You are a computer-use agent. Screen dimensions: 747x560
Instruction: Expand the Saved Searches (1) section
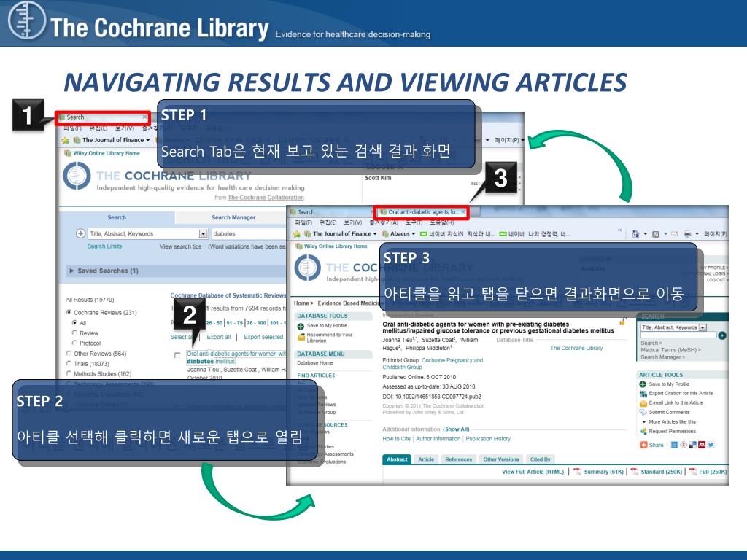[x=71, y=271]
